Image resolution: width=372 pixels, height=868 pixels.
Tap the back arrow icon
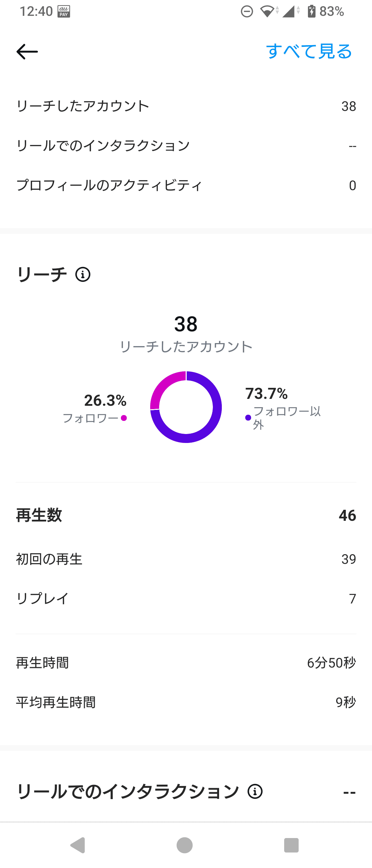[27, 52]
